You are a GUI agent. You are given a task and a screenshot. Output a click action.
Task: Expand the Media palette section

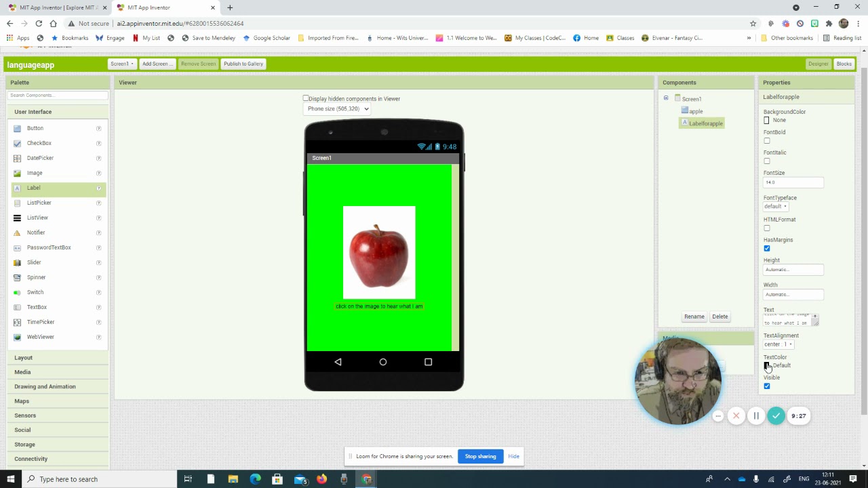tap(22, 372)
